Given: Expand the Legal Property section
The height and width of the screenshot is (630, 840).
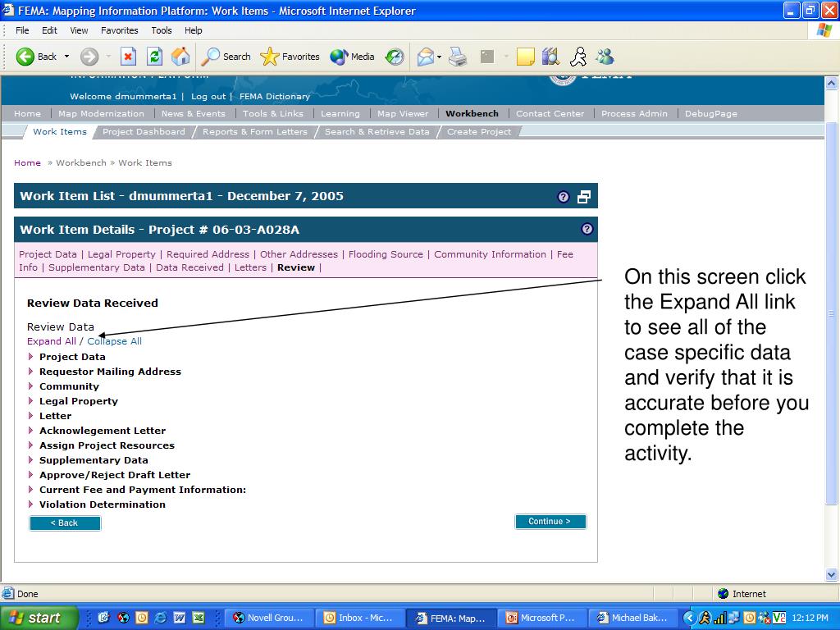Looking at the screenshot, I should pos(30,400).
